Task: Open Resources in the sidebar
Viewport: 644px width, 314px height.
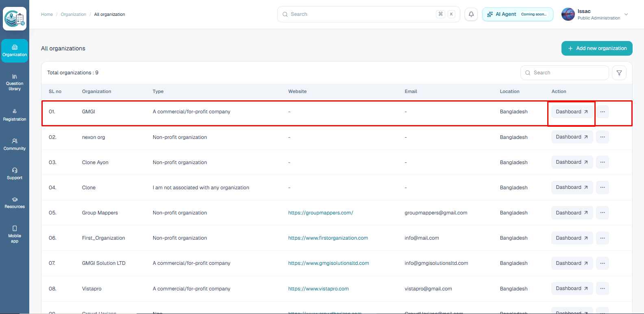Action: pyautogui.click(x=15, y=203)
